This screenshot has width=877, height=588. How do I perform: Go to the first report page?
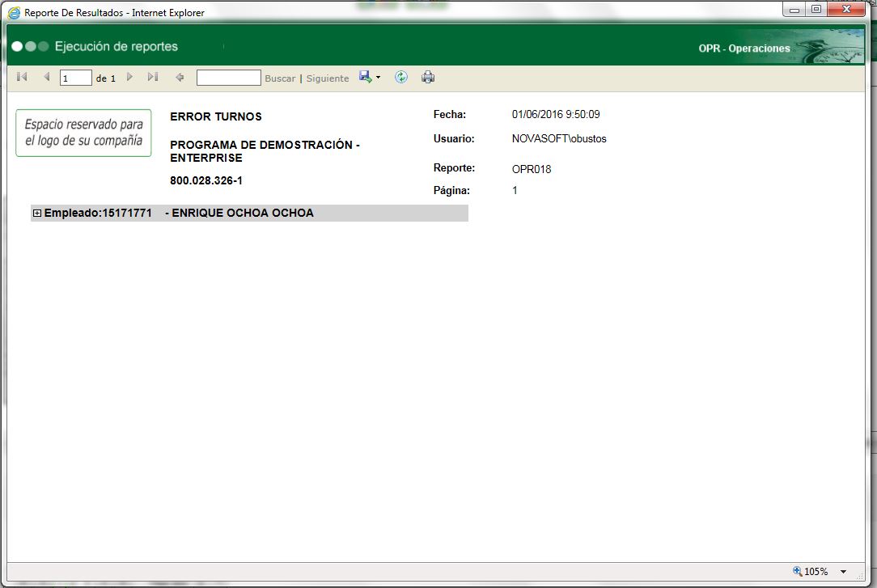[22, 77]
